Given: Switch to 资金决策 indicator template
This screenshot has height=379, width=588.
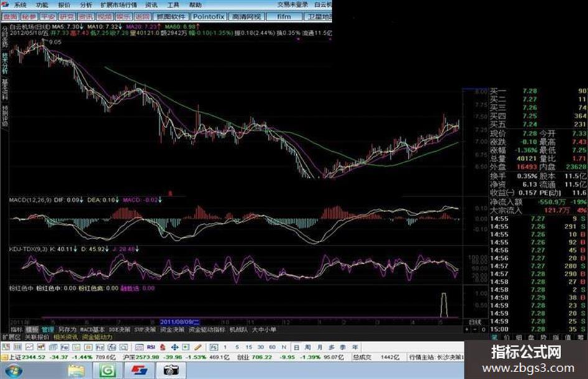Looking at the screenshot, I should click(x=172, y=329).
